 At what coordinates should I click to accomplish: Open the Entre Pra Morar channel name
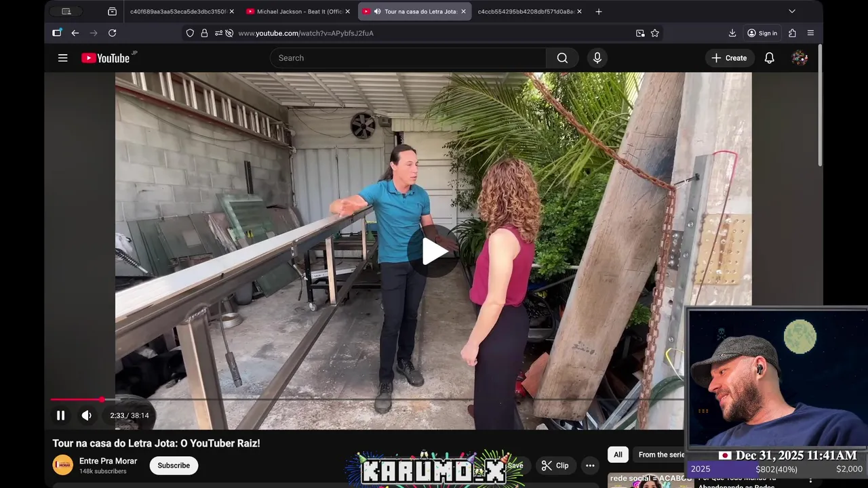point(108,461)
